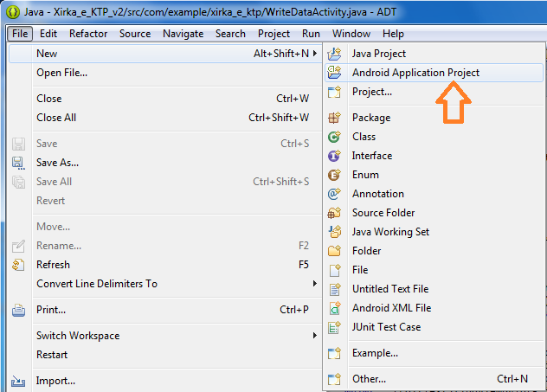Screen dimensions: 547x392
Task: Expand Convert Line Delimiters To submenu
Action: pyautogui.click(x=315, y=284)
